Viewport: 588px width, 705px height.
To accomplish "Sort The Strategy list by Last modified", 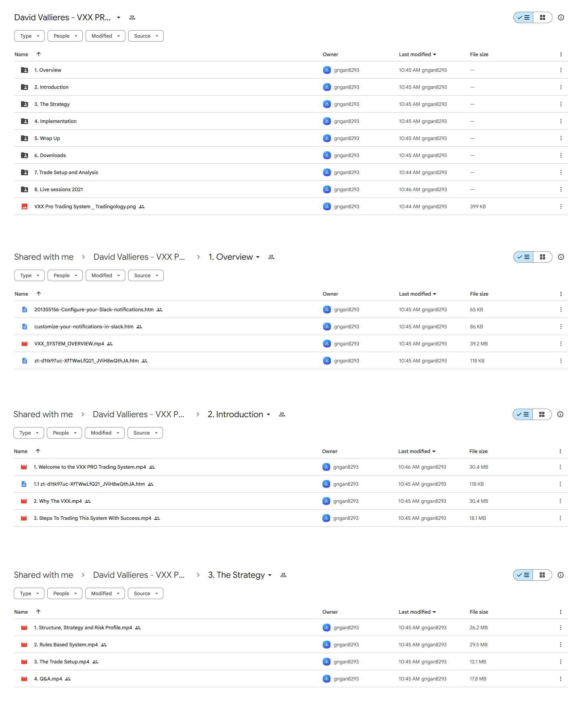I will (417, 612).
